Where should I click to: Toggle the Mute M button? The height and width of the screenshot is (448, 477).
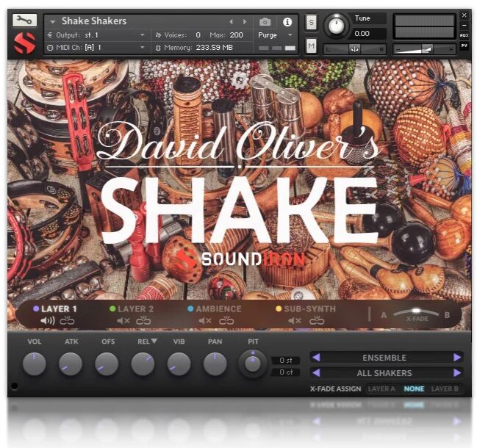311,46
